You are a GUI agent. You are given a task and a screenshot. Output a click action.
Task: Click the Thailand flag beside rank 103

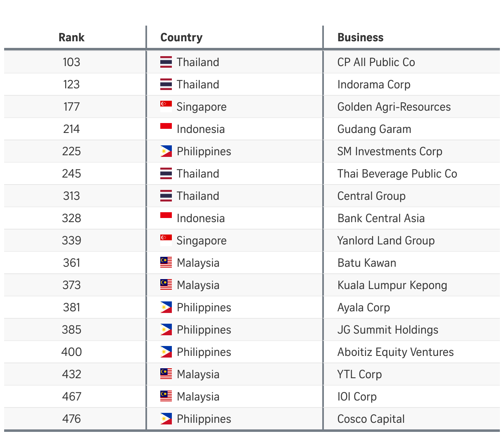[x=166, y=62]
